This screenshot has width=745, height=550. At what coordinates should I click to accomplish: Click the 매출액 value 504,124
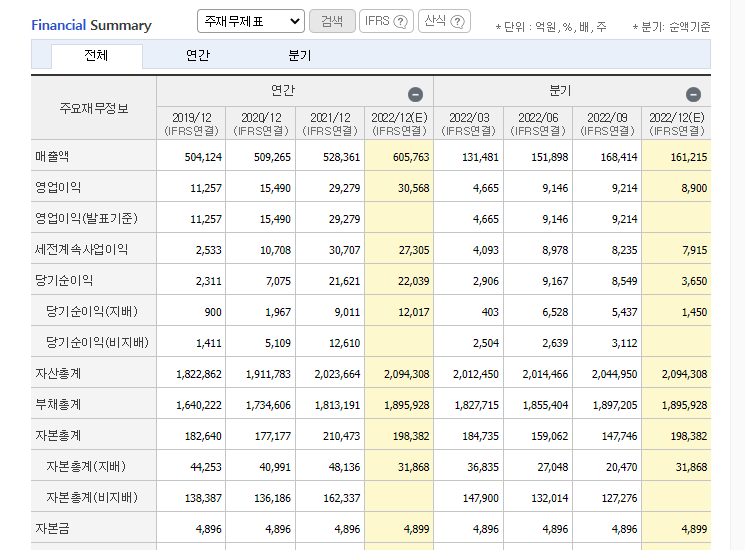click(x=203, y=157)
